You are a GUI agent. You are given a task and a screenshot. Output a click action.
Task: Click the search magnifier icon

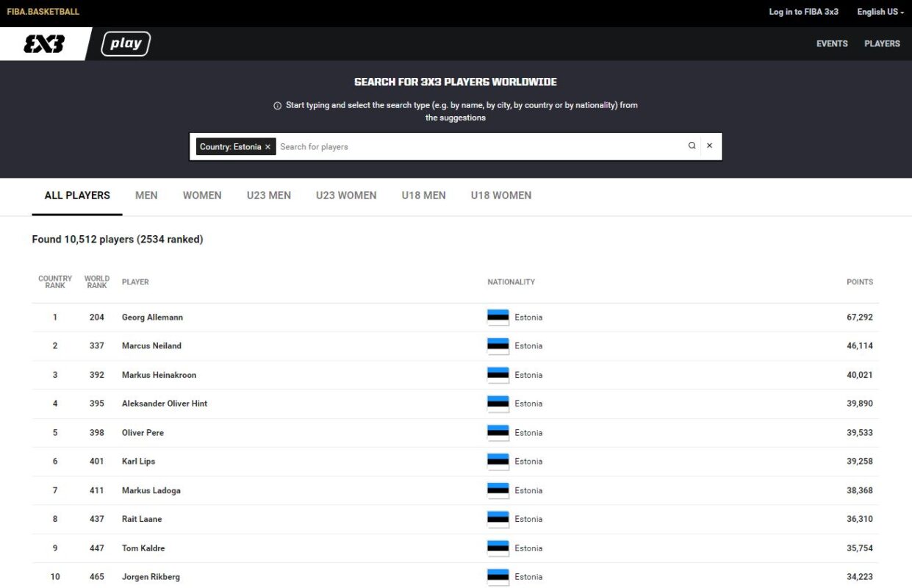pos(692,146)
